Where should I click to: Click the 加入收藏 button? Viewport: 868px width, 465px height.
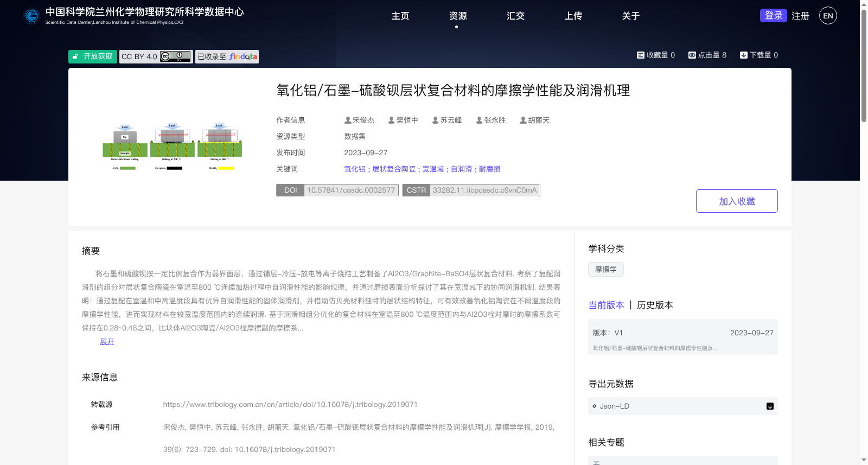click(737, 201)
